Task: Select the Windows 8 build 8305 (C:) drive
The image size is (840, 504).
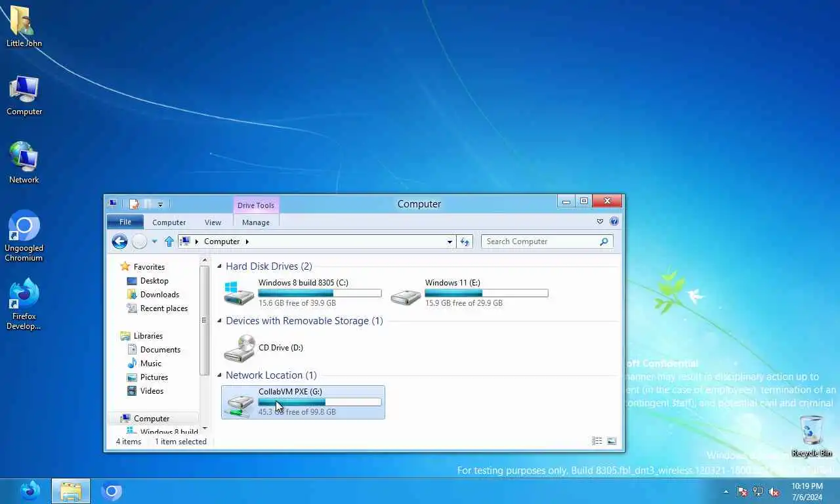Action: point(303,293)
